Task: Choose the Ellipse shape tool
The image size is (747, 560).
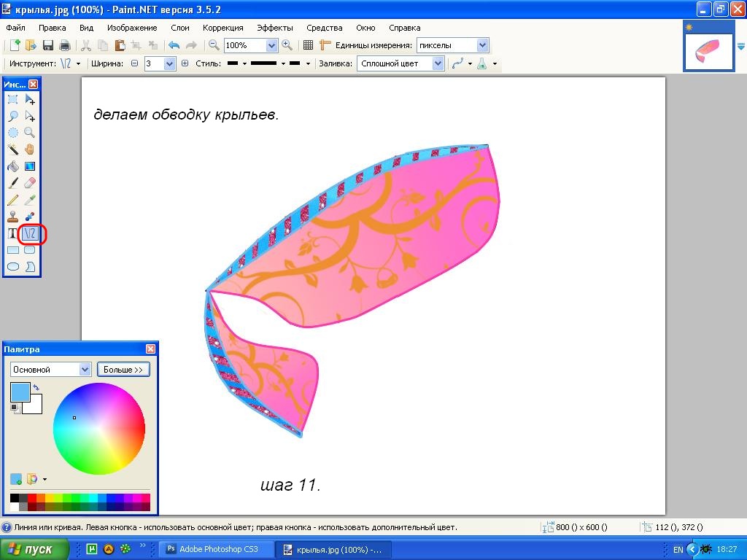Action: tap(13, 267)
